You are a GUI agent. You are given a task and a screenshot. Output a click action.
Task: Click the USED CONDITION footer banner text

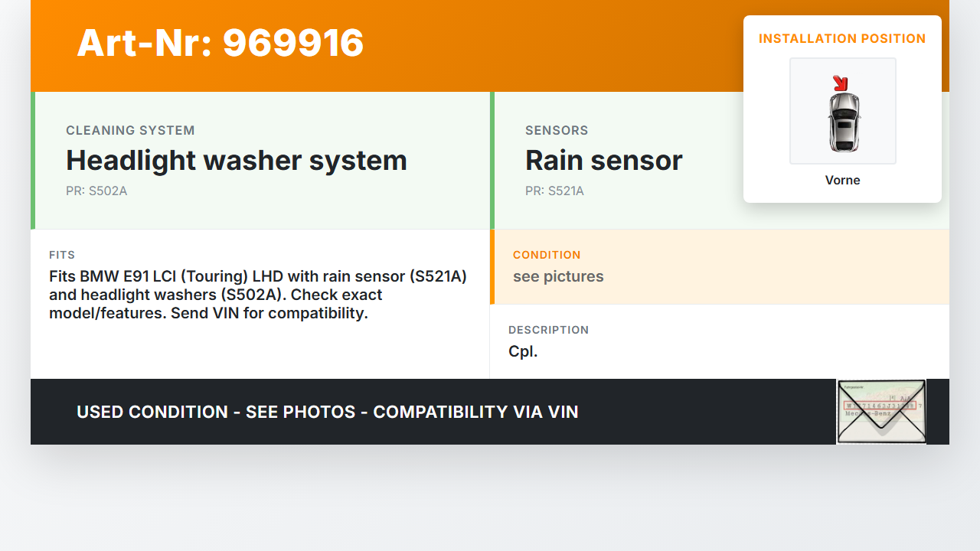pyautogui.click(x=327, y=412)
